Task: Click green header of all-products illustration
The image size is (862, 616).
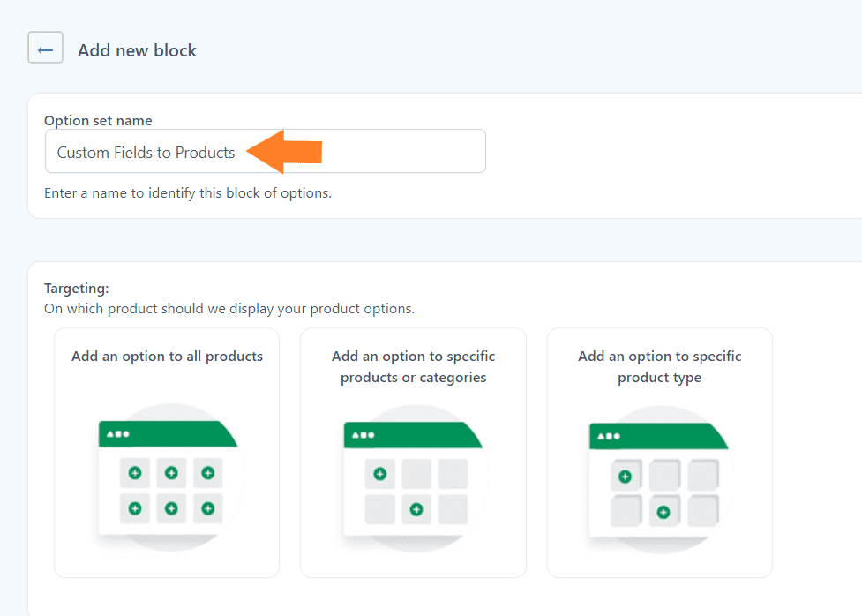Action: tap(168, 434)
